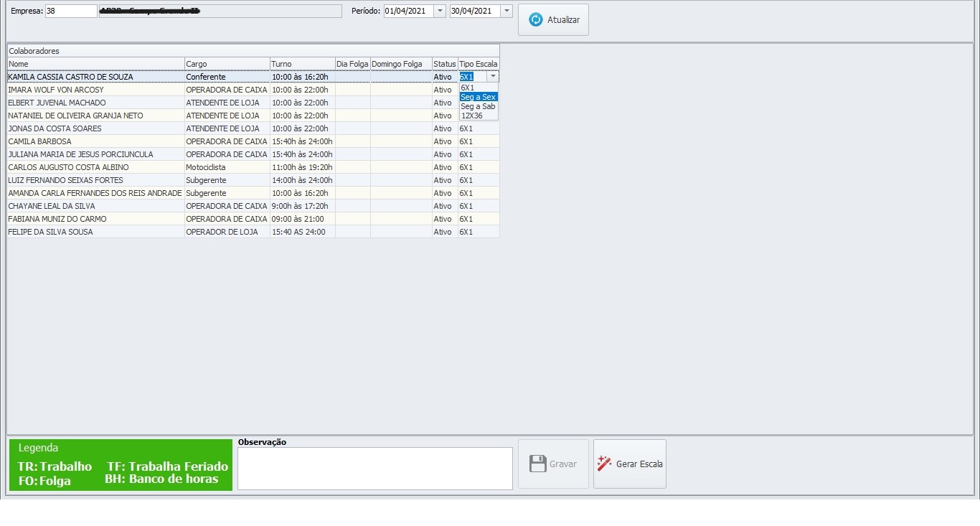Choose '12X36' schedule option

coord(472,116)
